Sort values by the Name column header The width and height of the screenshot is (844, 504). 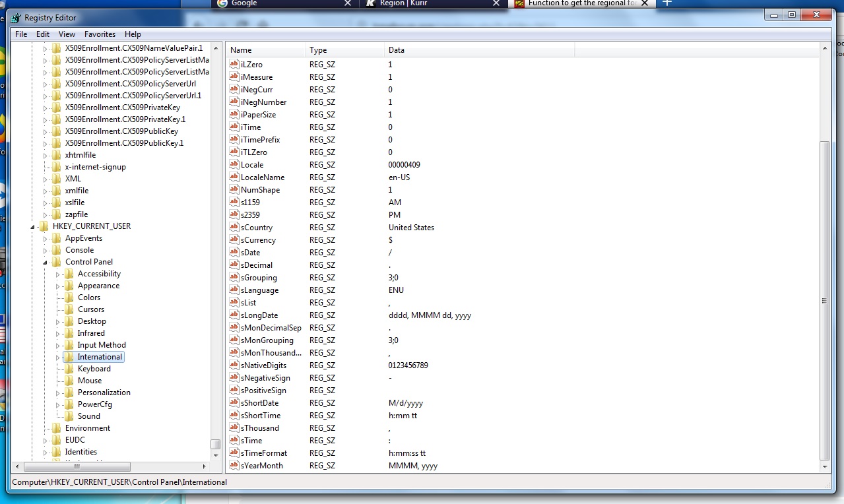tap(265, 50)
